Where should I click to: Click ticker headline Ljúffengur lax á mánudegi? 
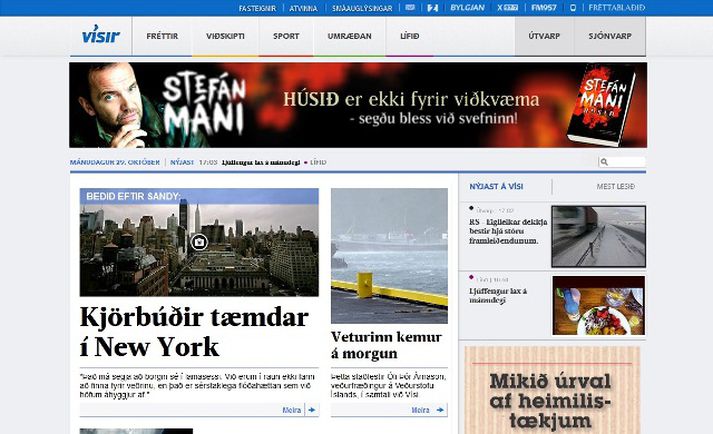pos(261,162)
